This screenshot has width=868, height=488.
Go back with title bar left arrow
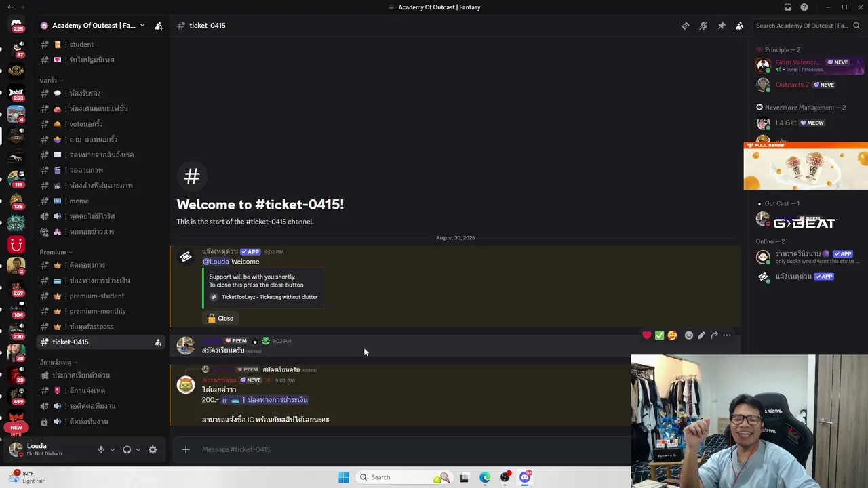click(10, 7)
